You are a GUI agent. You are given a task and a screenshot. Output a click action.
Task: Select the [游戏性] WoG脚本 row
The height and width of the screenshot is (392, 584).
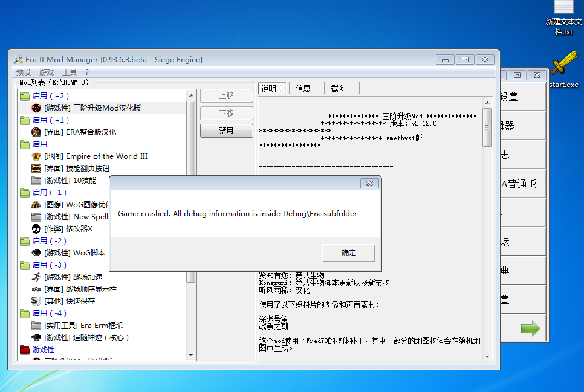point(63,252)
